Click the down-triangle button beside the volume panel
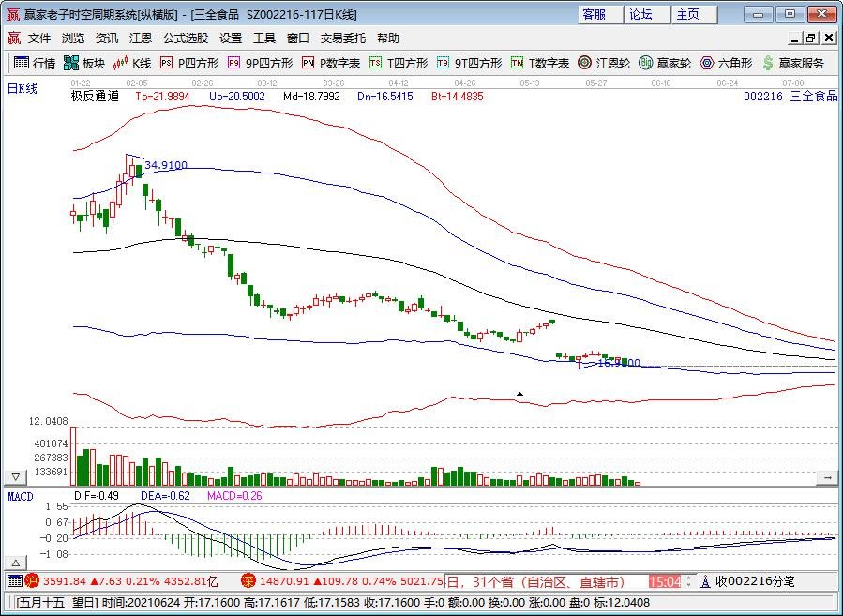Image resolution: width=843 pixels, height=616 pixels. pyautogui.click(x=16, y=477)
